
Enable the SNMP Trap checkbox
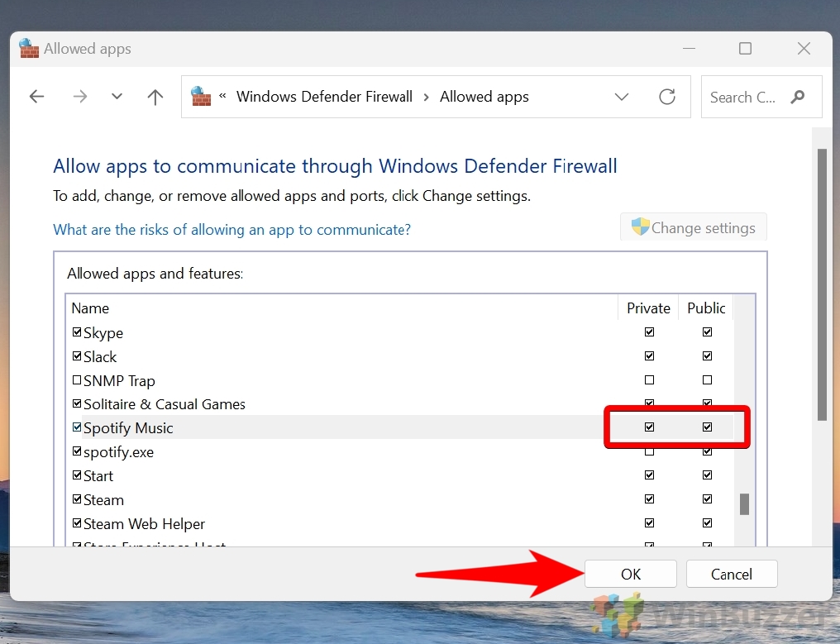coord(77,379)
